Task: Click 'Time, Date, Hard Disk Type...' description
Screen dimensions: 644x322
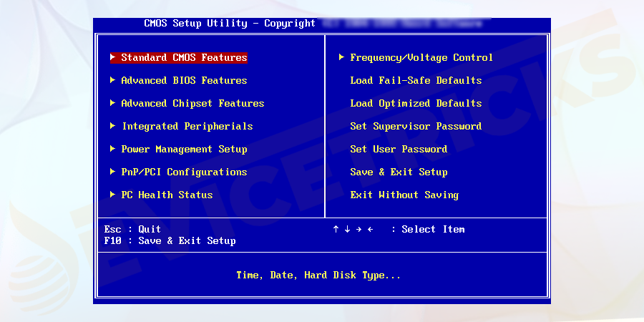Action: (318, 275)
